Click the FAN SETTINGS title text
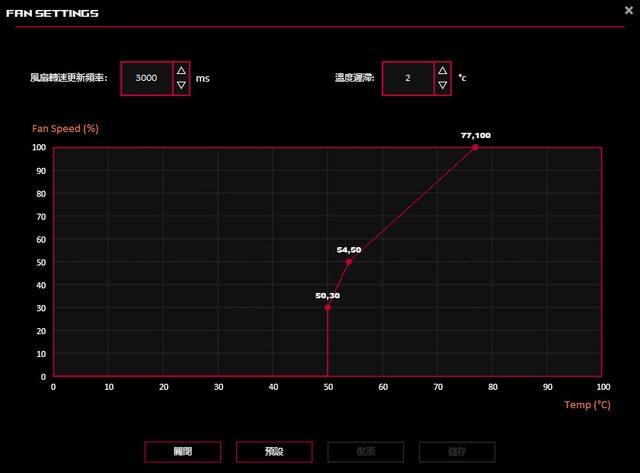This screenshot has height=473, width=640. [52, 13]
